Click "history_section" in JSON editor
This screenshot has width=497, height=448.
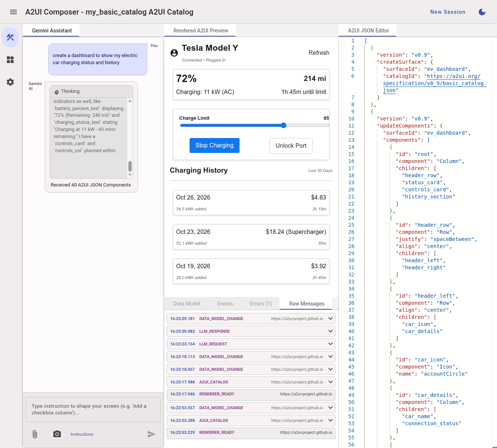pyautogui.click(x=428, y=197)
